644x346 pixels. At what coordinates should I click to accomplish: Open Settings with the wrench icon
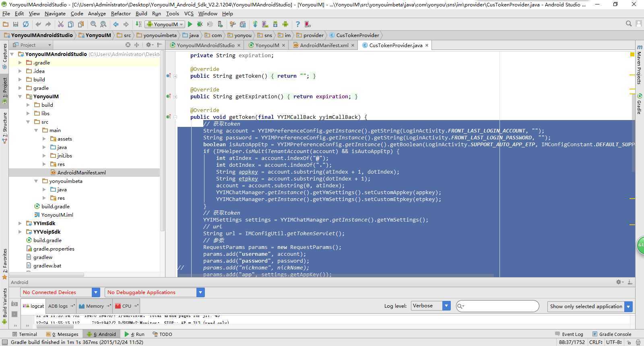coord(233,24)
